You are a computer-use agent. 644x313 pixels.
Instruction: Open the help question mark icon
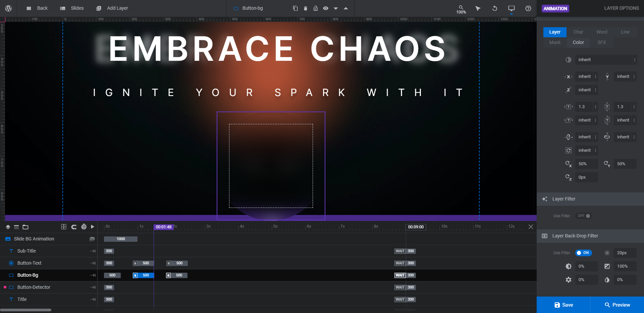tap(528, 8)
